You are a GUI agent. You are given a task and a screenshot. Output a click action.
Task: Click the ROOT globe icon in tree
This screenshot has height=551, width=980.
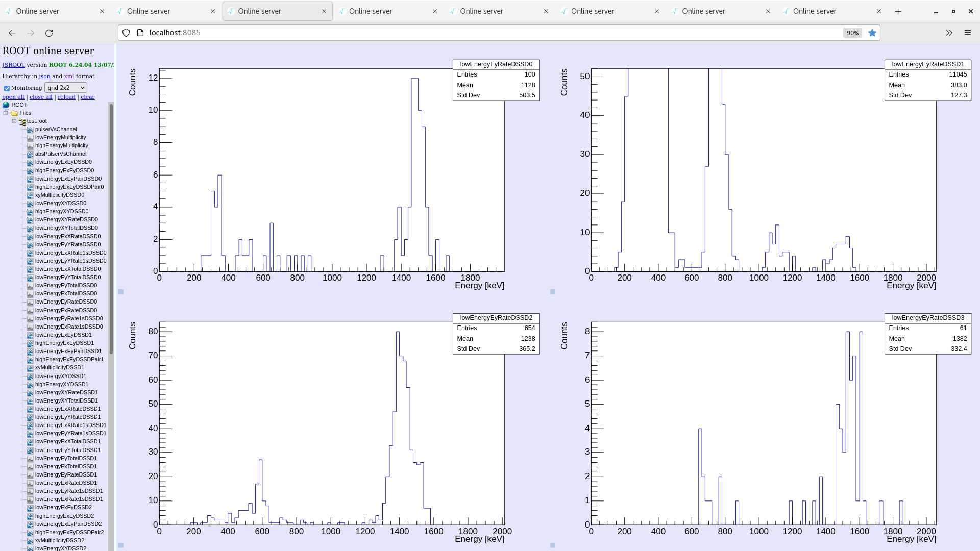coord(6,105)
